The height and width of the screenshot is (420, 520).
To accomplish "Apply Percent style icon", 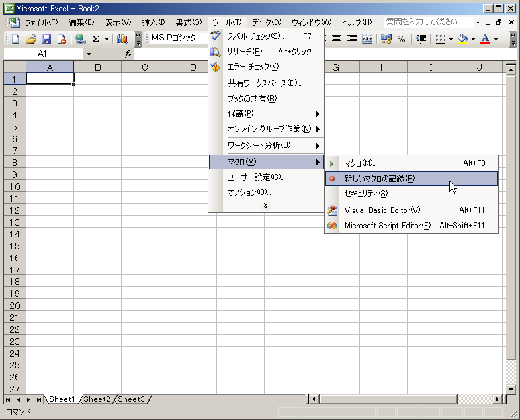I will point(402,39).
